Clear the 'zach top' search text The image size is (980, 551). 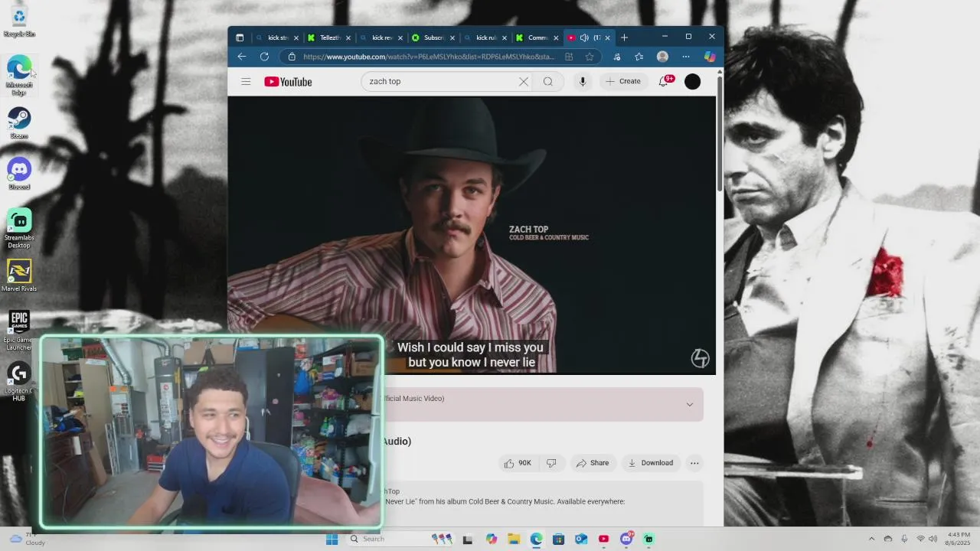point(524,81)
